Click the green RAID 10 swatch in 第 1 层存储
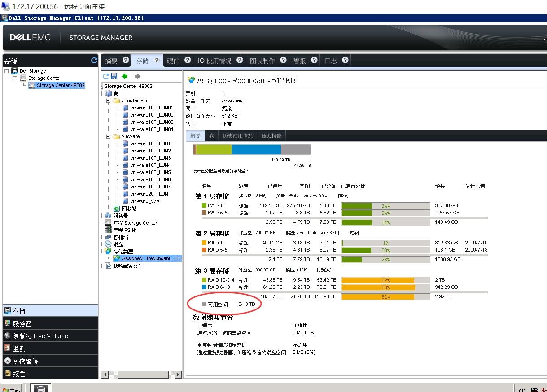The height and width of the screenshot is (392, 547). click(204, 205)
